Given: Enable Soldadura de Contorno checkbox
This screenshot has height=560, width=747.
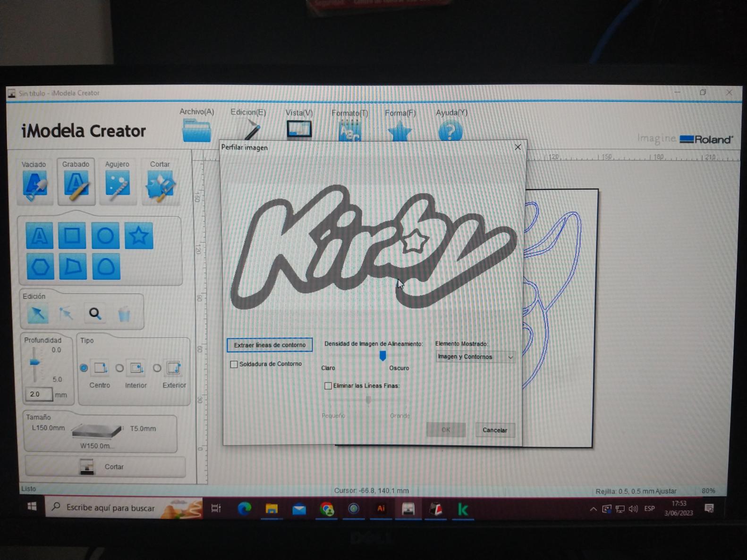Looking at the screenshot, I should pos(234,364).
